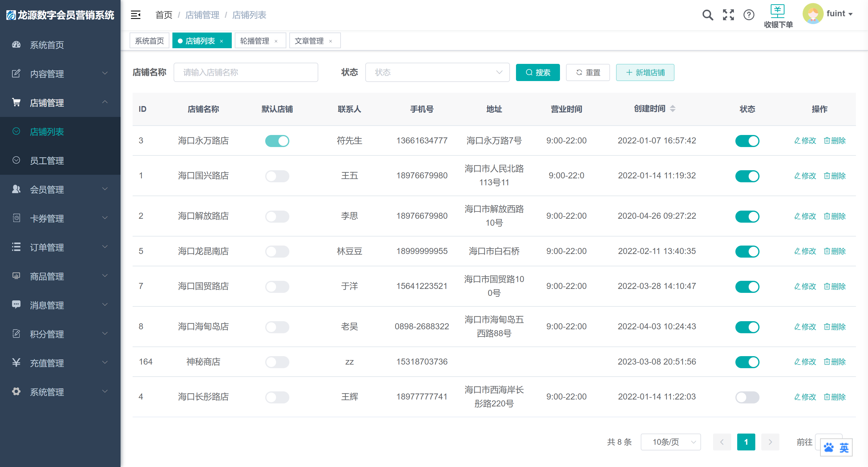Enable default store switch for 神秘商店

click(277, 362)
